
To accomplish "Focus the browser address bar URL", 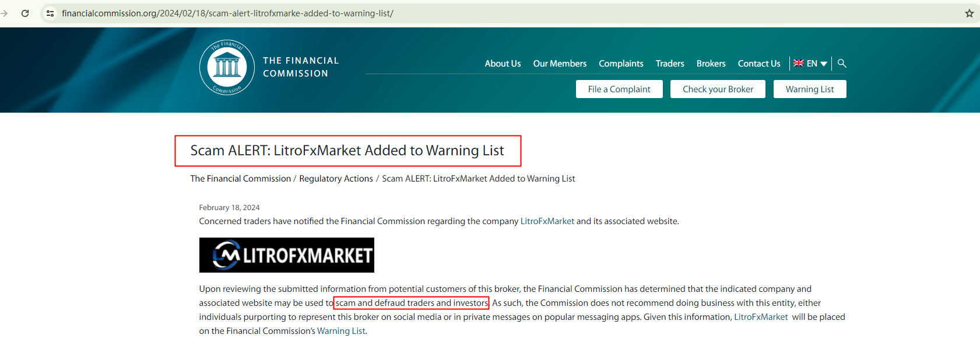I will (227, 13).
